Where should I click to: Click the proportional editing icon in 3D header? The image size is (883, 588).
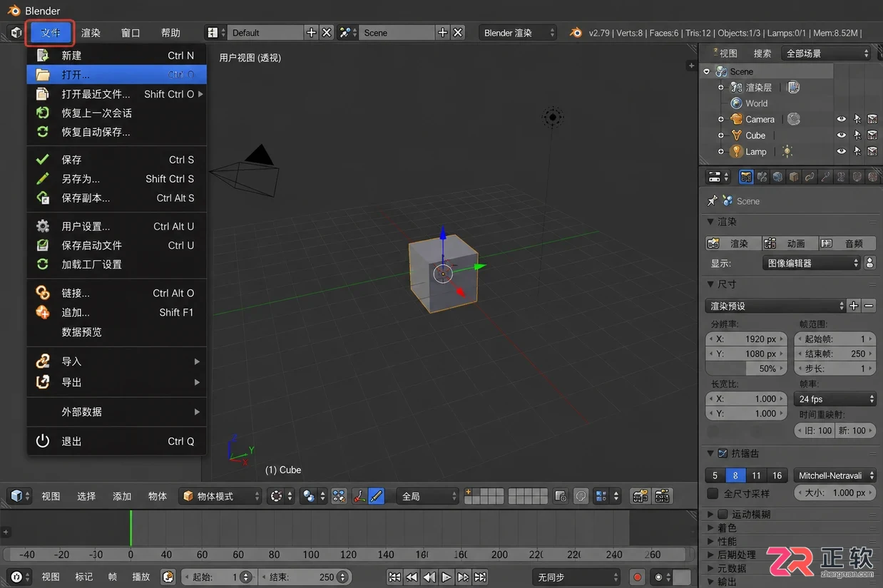coord(581,496)
